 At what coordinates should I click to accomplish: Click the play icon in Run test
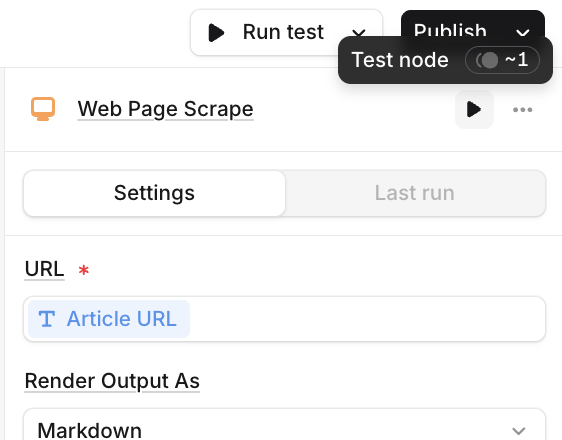click(216, 33)
